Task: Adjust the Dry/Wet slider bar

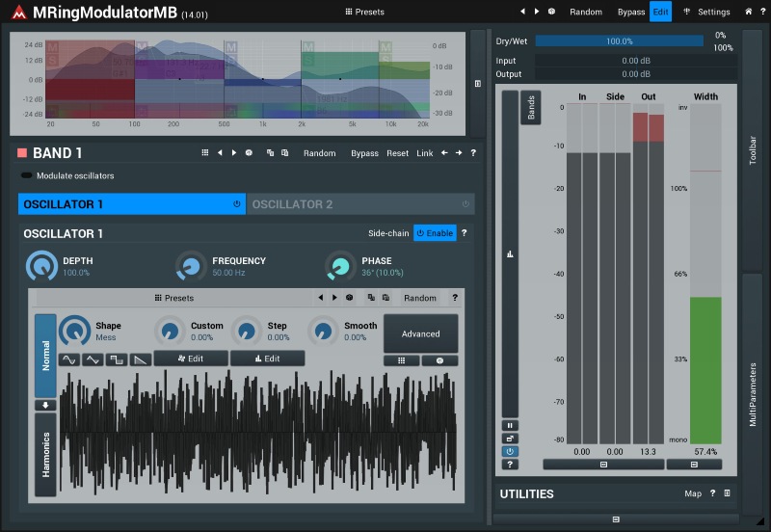Action: pos(619,41)
